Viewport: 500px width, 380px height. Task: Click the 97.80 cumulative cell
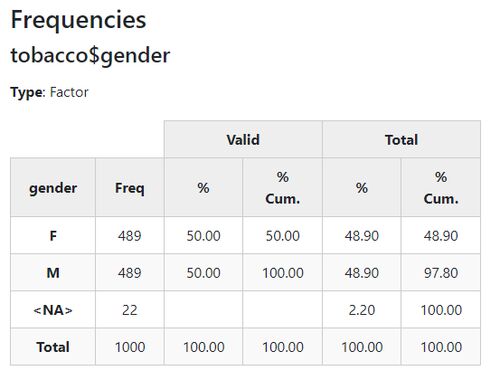coord(441,273)
